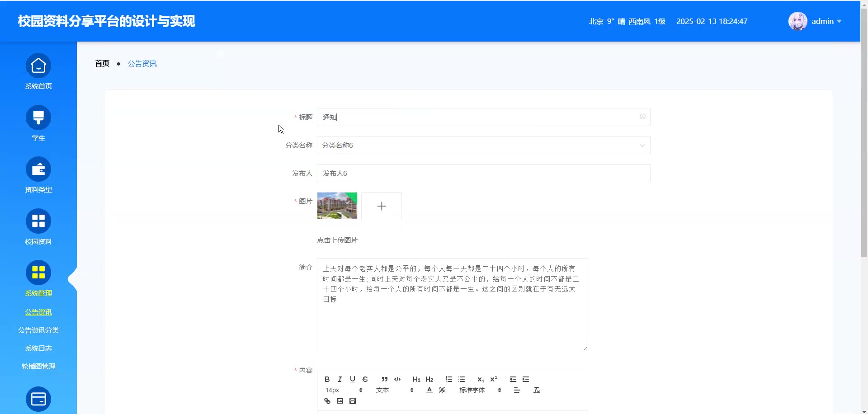Insert an image in editor
The image size is (868, 414).
340,401
